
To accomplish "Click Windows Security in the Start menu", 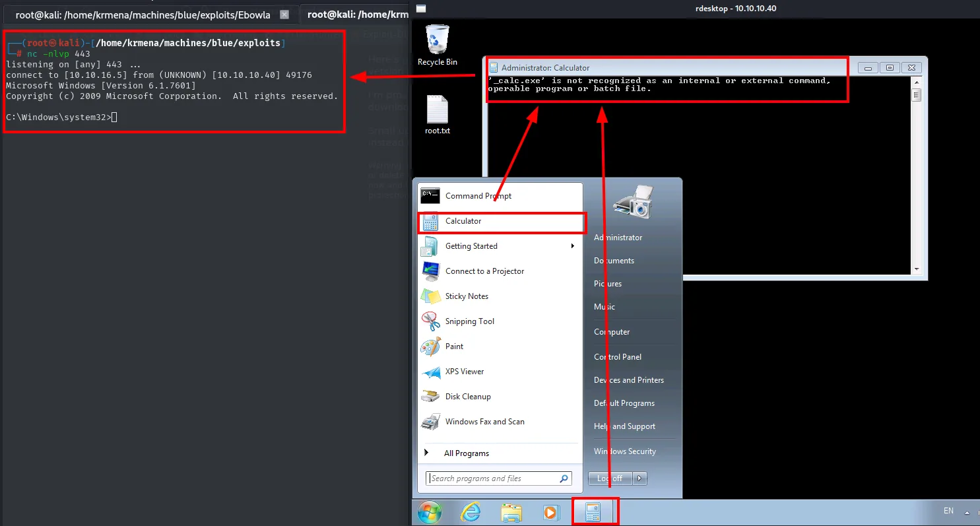I will point(625,451).
